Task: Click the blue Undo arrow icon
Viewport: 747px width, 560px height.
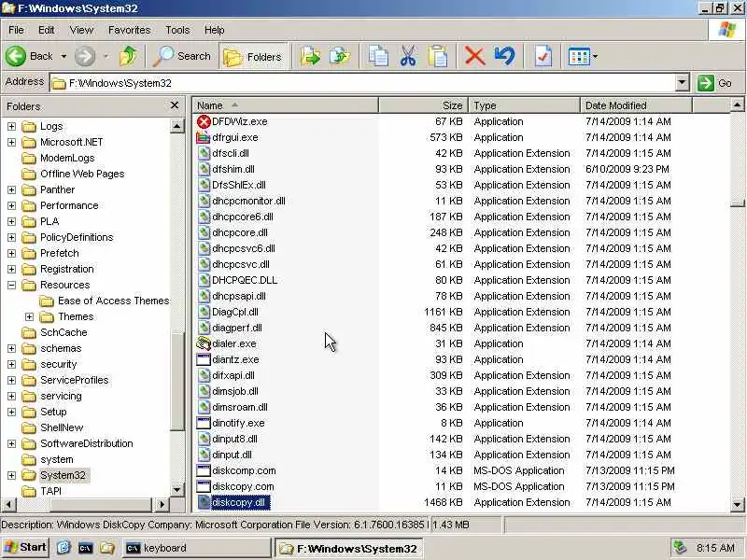Action: click(x=504, y=56)
